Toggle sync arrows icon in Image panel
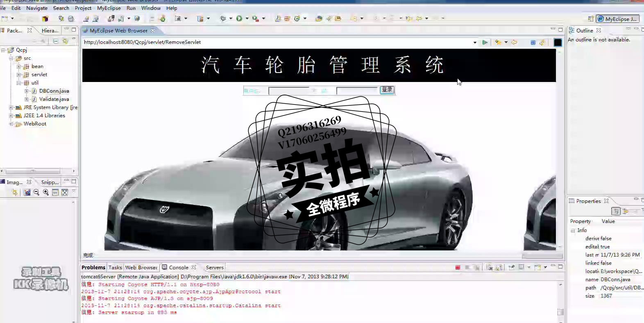 tap(15, 192)
